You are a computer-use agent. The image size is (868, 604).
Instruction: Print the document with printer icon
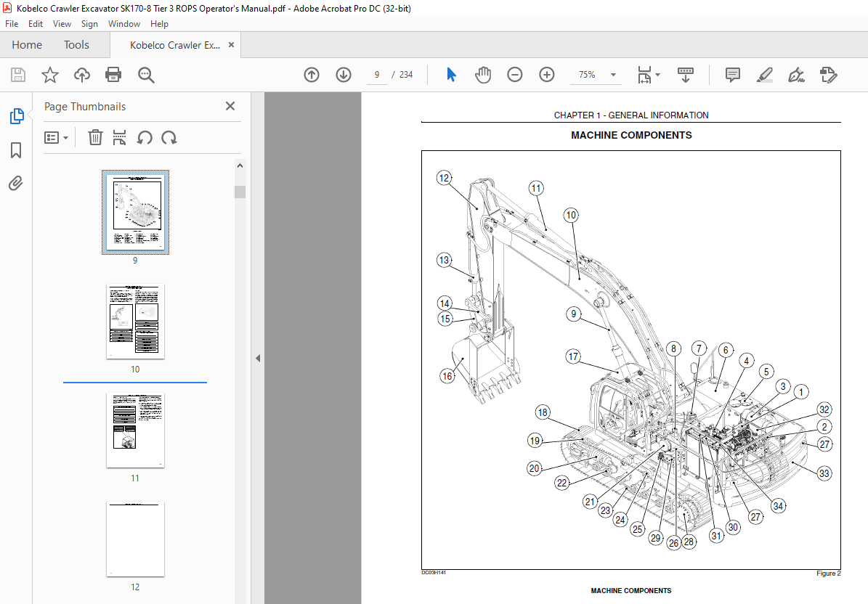[113, 75]
